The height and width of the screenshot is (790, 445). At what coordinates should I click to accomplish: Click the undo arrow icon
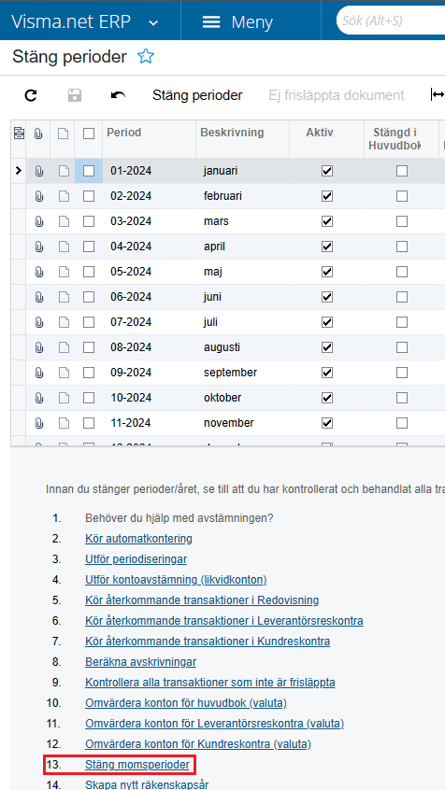point(118,95)
